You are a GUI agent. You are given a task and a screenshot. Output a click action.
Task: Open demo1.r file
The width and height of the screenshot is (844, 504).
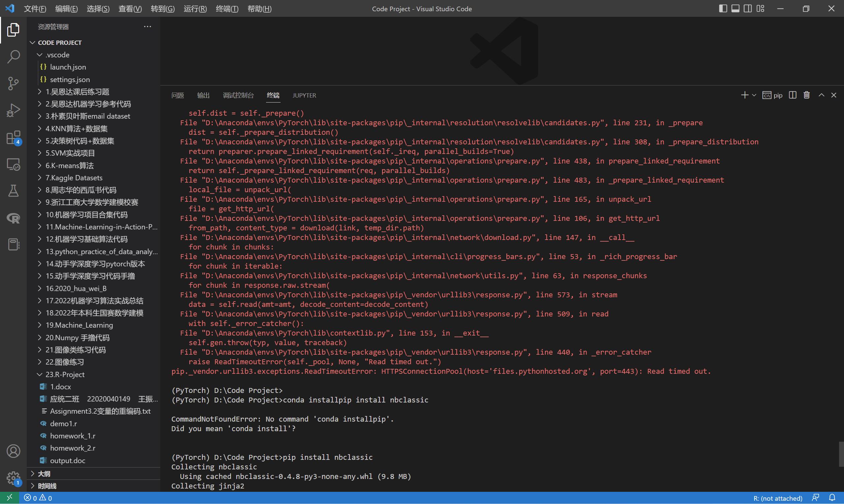coord(93,424)
